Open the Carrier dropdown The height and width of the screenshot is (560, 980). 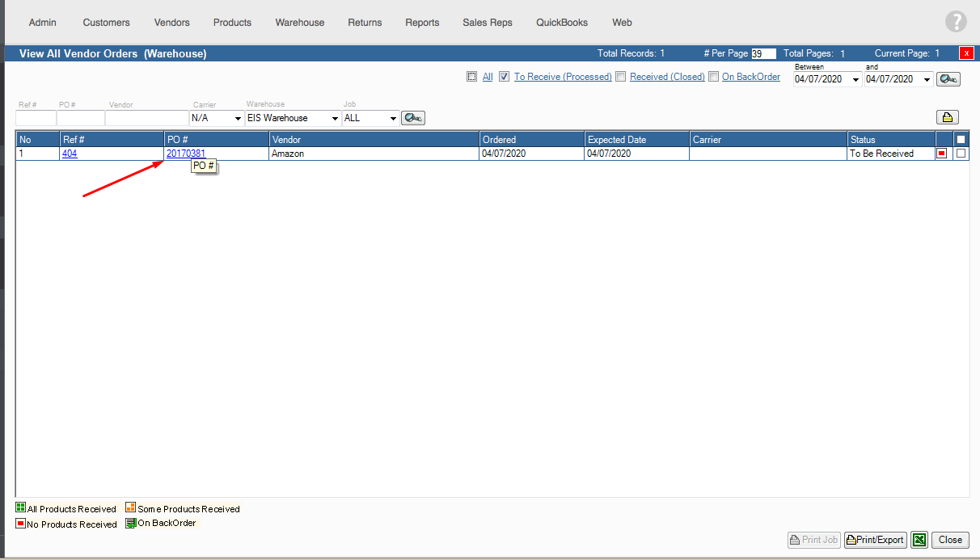click(216, 118)
